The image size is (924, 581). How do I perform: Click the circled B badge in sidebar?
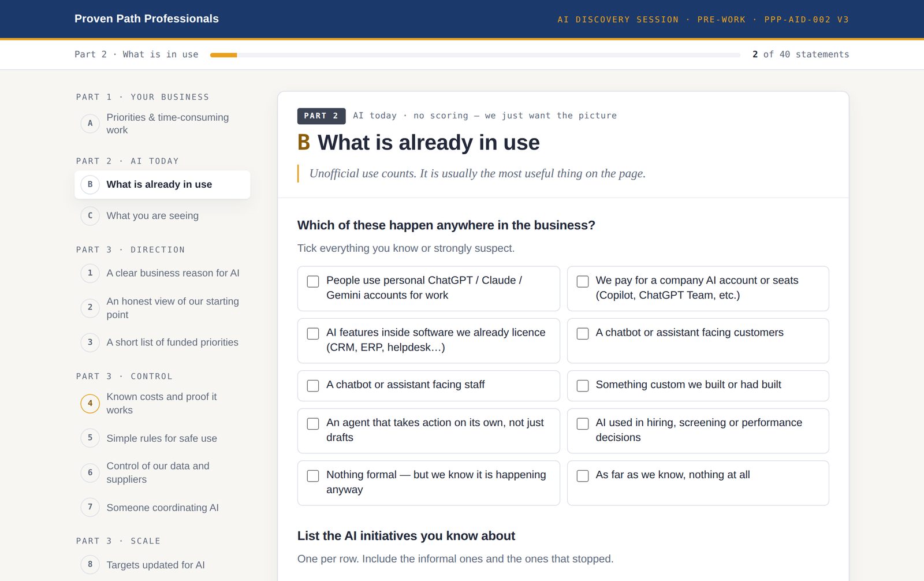[90, 184]
